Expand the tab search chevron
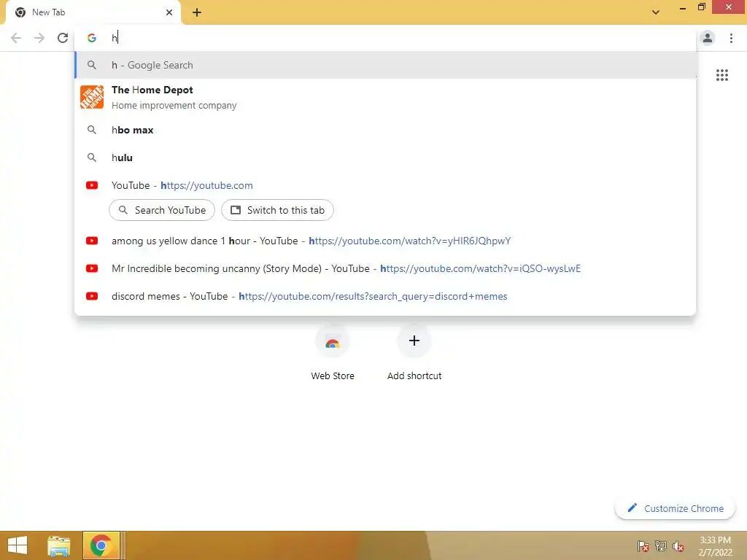Viewport: 747px width, 560px height. 656,12
